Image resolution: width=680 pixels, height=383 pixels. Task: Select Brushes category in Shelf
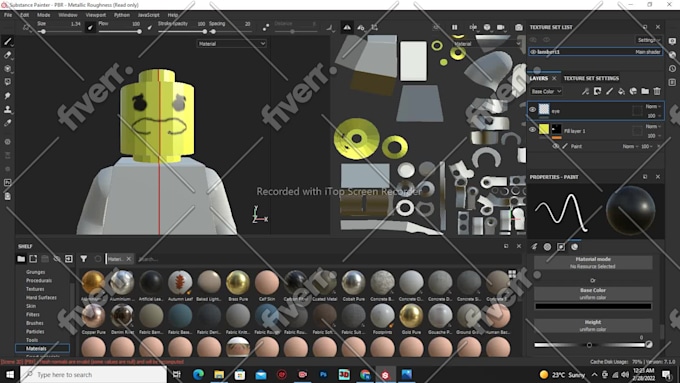click(35, 323)
